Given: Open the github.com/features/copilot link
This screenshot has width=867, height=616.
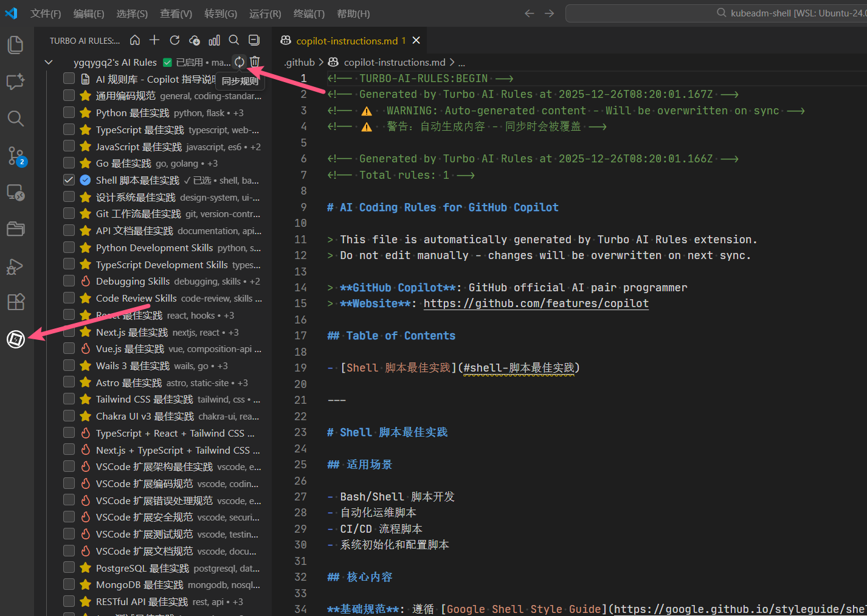Looking at the screenshot, I should pyautogui.click(x=536, y=303).
